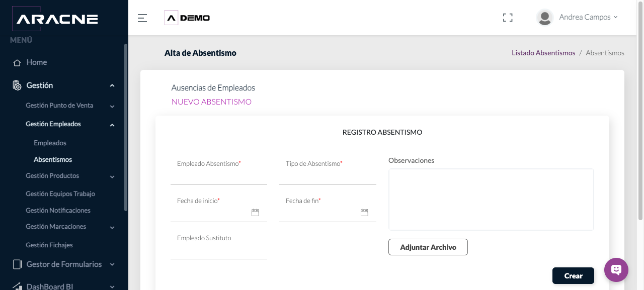The image size is (644, 290).
Task: Collapse the Gestión menu chevron
Action: pos(112,86)
